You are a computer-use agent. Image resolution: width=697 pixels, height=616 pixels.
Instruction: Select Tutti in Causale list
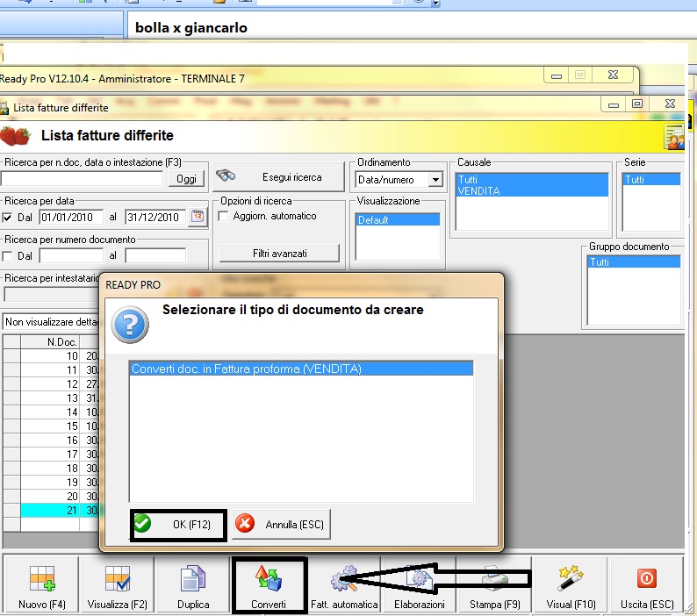click(x=532, y=180)
